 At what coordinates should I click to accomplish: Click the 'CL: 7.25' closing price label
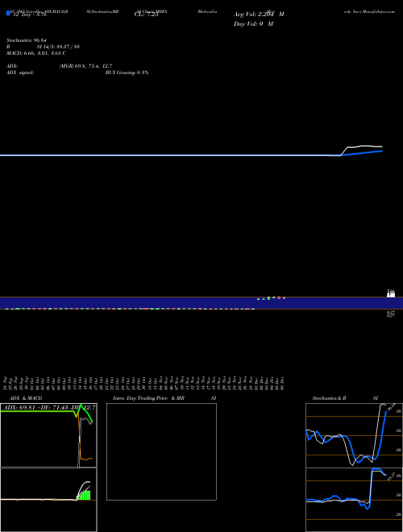pos(146,15)
